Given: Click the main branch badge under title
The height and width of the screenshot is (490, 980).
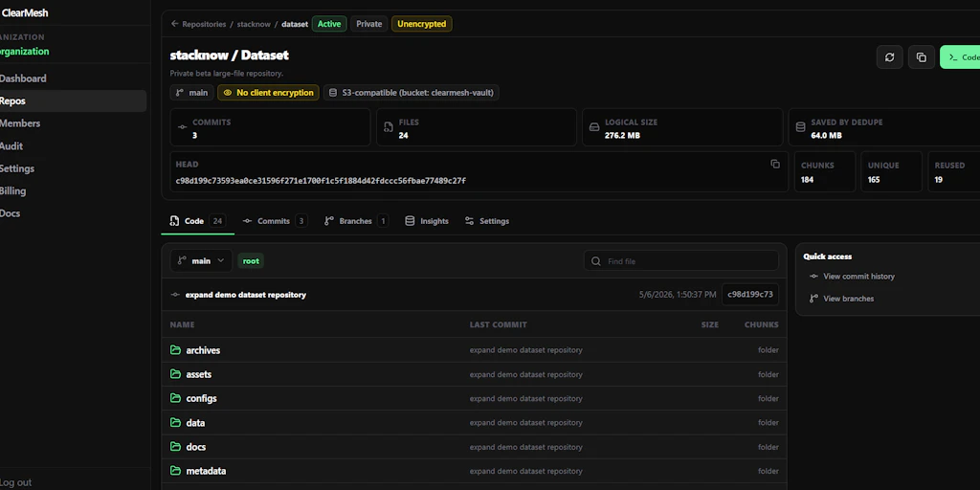Looking at the screenshot, I should point(191,93).
